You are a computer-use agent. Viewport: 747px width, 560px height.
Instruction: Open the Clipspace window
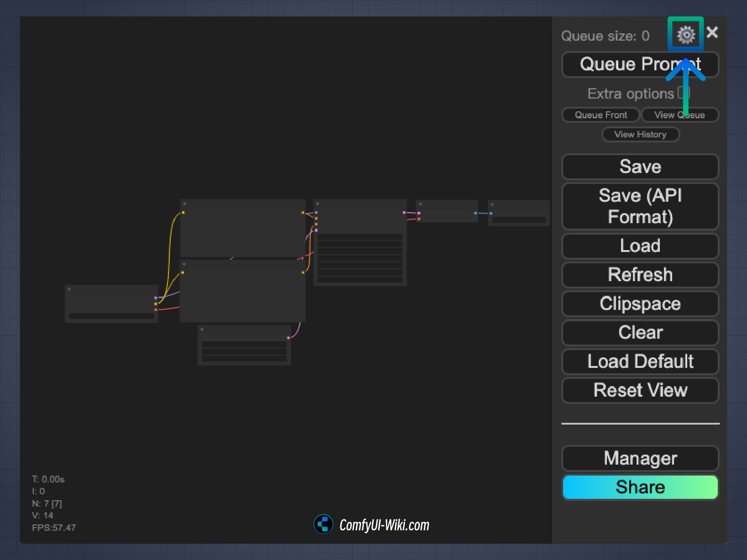(x=640, y=304)
